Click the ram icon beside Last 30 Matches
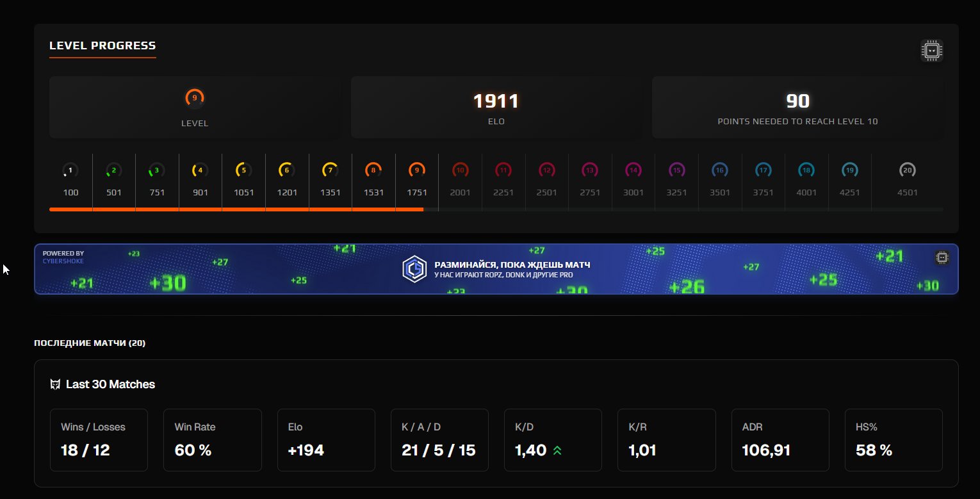The height and width of the screenshot is (499, 980). [x=55, y=384]
